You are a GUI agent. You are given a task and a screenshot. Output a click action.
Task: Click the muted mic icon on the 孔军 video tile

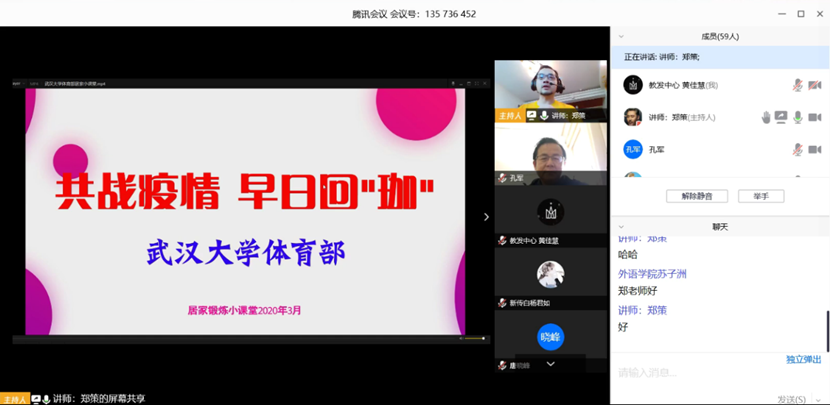(x=502, y=178)
